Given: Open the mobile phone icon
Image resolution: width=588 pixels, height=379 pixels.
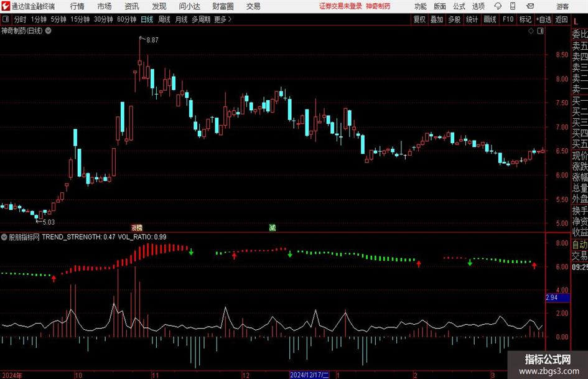Looking at the screenshot, I should pyautogui.click(x=513, y=6).
